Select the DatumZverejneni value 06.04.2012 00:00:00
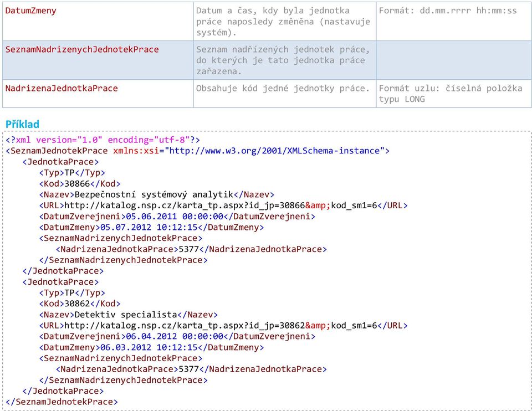The image size is (532, 411). pyautogui.click(x=175, y=336)
